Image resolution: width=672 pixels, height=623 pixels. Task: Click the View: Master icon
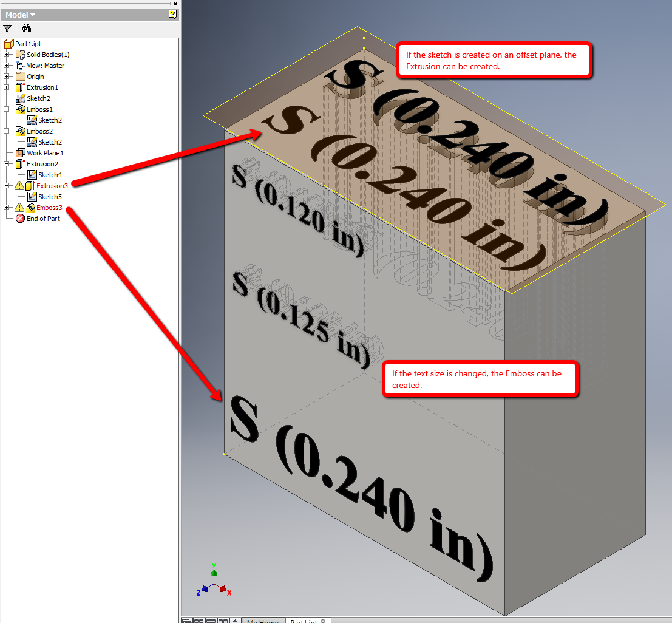[x=20, y=66]
